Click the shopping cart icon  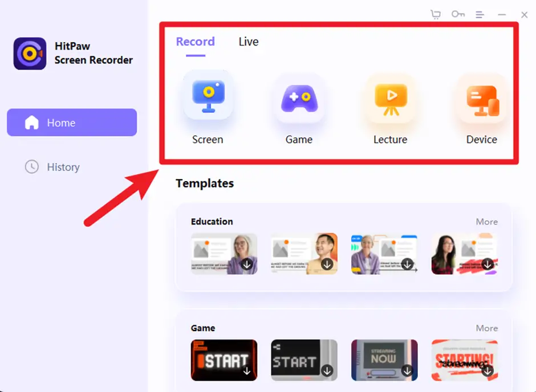[436, 14]
